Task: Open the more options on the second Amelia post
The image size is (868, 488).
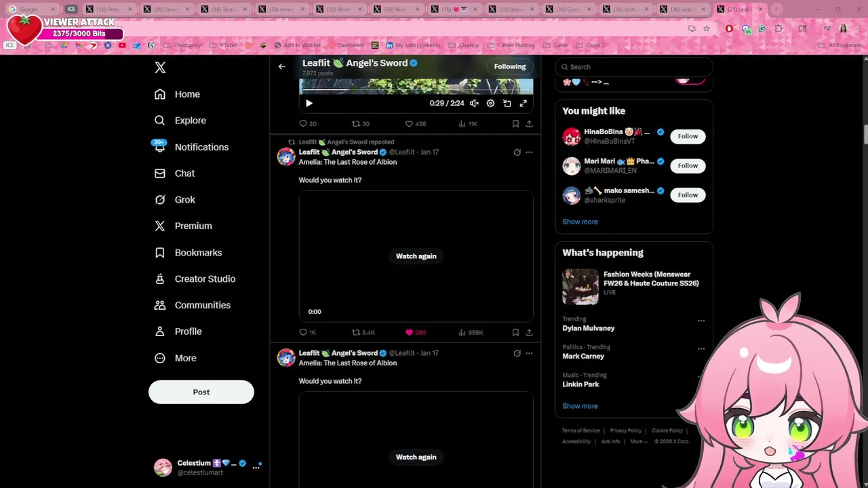Action: click(x=529, y=353)
